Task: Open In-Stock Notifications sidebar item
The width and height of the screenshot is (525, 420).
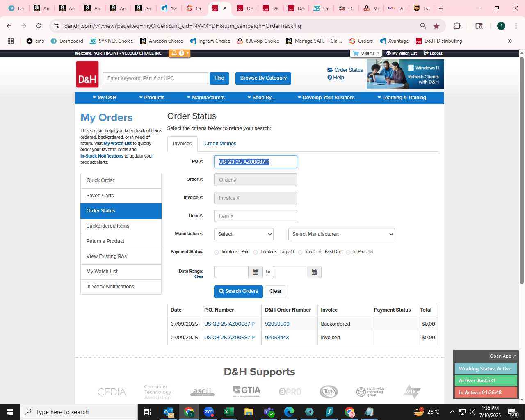Action: (121, 287)
